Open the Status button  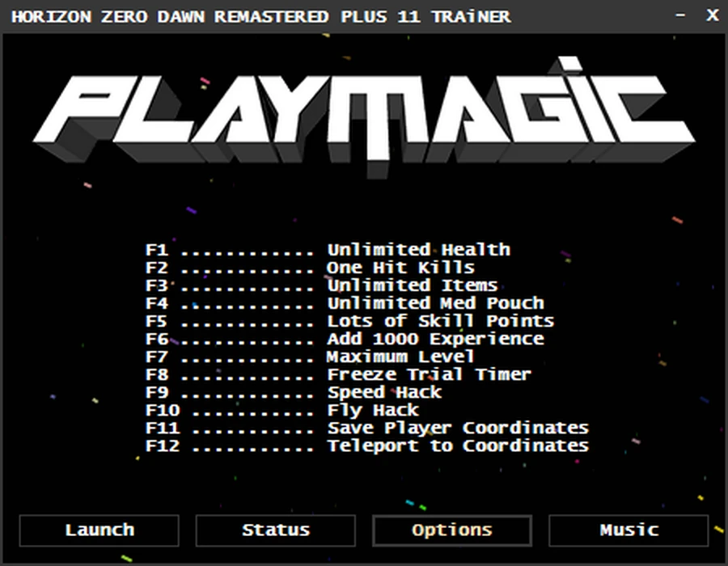coord(275,530)
